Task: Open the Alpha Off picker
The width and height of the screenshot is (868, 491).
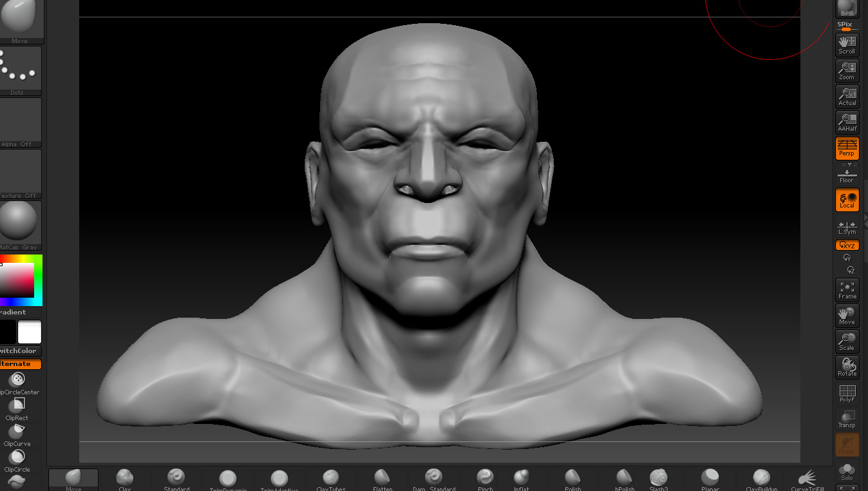Action: (19, 122)
